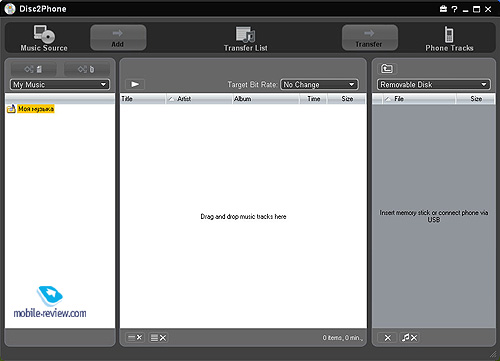Open the Music Source section
Viewport: 500px width, 361px height.
(44, 38)
